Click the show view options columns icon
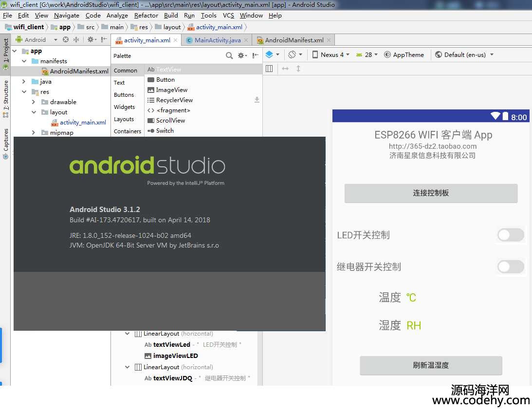The width and height of the screenshot is (532, 410). click(269, 69)
